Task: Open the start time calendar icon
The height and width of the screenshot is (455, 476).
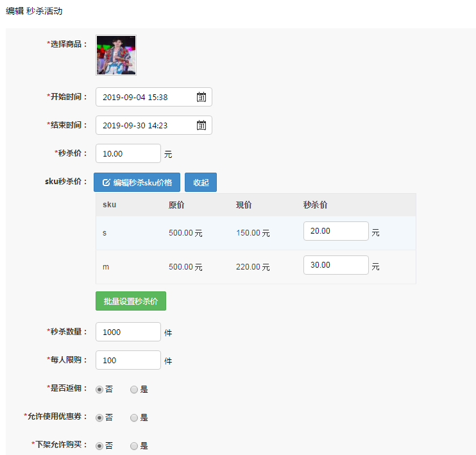Action: [x=201, y=97]
